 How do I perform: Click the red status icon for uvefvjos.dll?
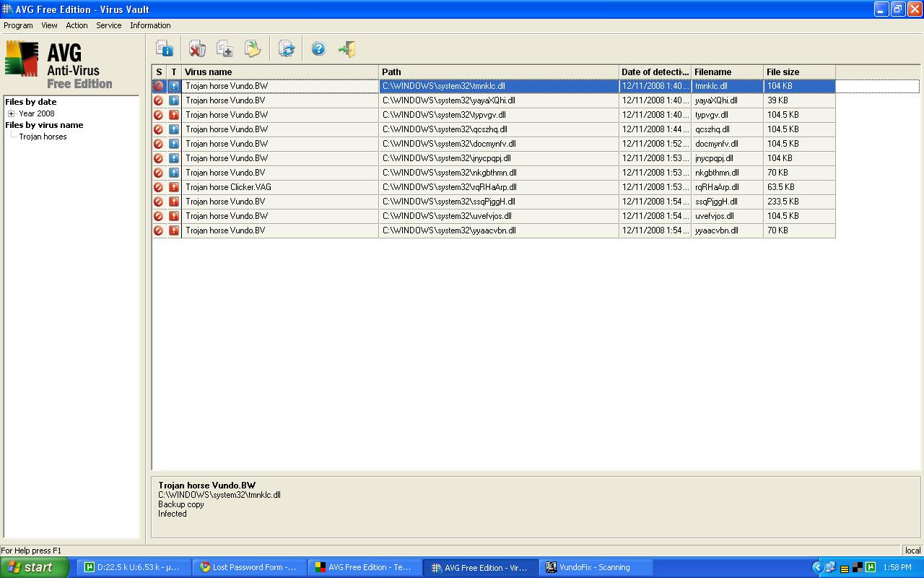click(x=159, y=216)
